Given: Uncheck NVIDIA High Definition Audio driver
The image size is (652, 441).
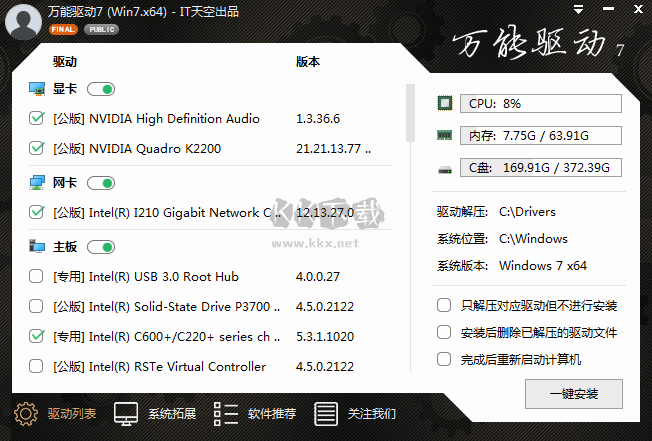Looking at the screenshot, I should point(37,118).
